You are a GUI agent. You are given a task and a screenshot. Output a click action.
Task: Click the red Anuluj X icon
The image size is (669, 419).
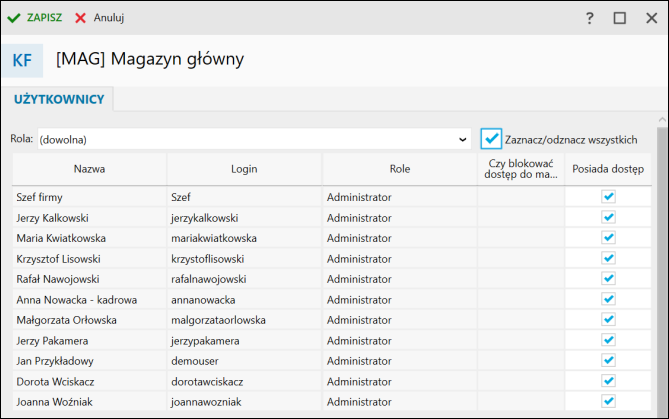point(81,18)
